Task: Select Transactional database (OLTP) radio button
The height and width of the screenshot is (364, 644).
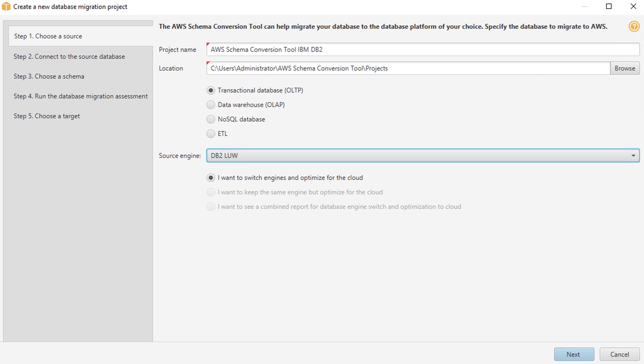Action: click(211, 90)
